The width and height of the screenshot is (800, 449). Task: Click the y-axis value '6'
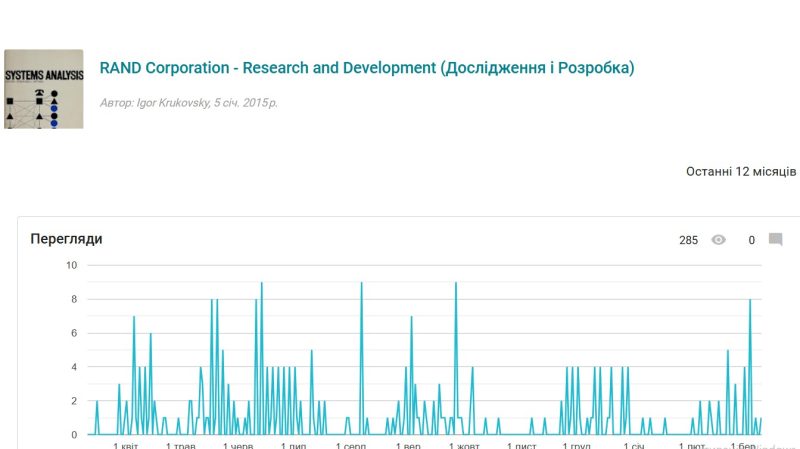pos(74,333)
